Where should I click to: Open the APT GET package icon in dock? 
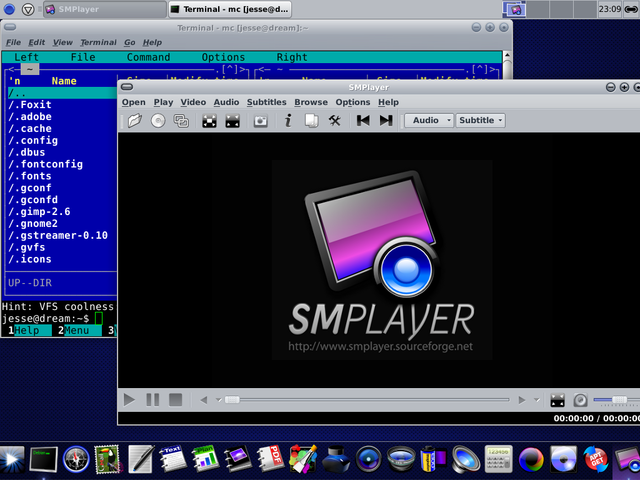pyautogui.click(x=596, y=459)
